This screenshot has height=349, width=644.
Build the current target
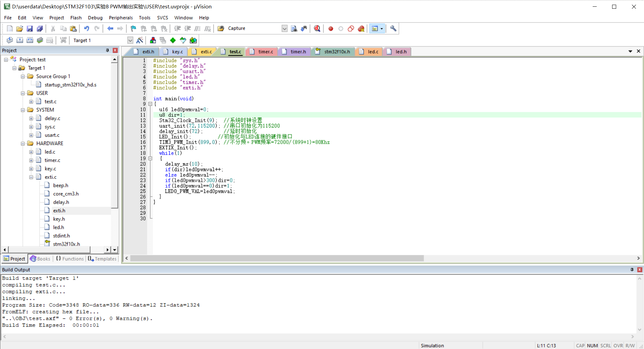tap(20, 40)
